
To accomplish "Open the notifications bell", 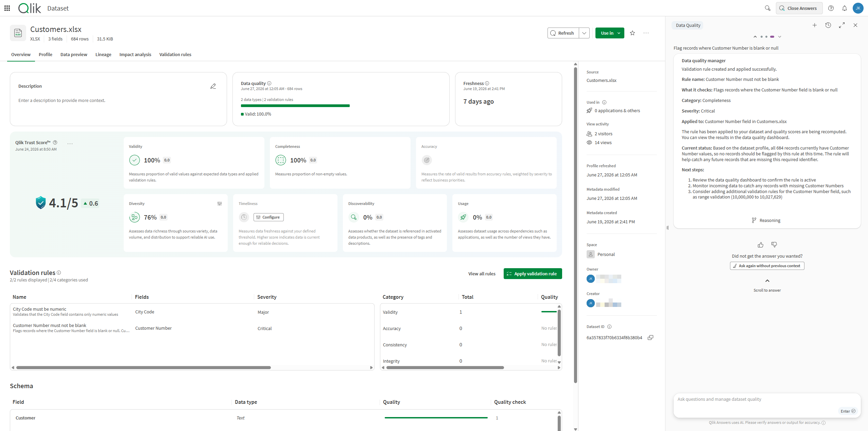I will [845, 8].
